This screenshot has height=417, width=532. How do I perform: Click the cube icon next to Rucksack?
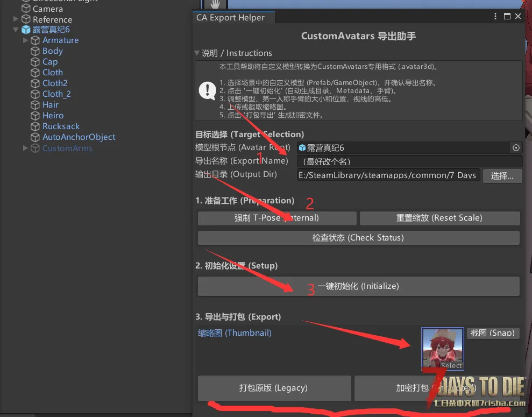36,126
